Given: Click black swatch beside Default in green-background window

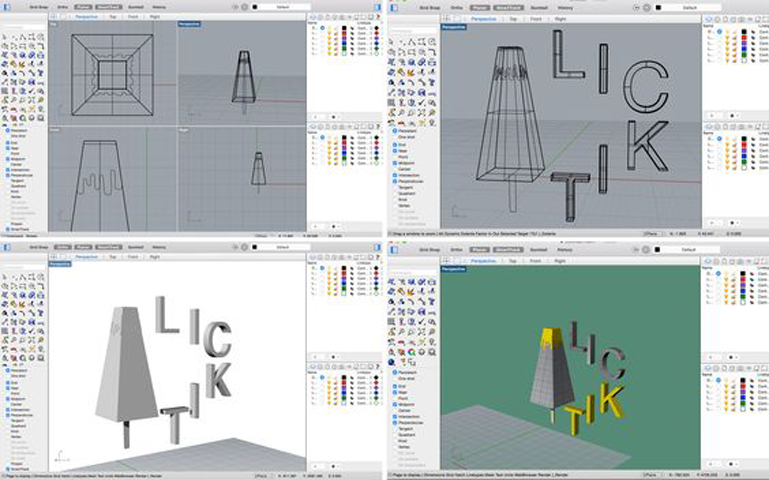Looking at the screenshot, I should tap(658, 250).
